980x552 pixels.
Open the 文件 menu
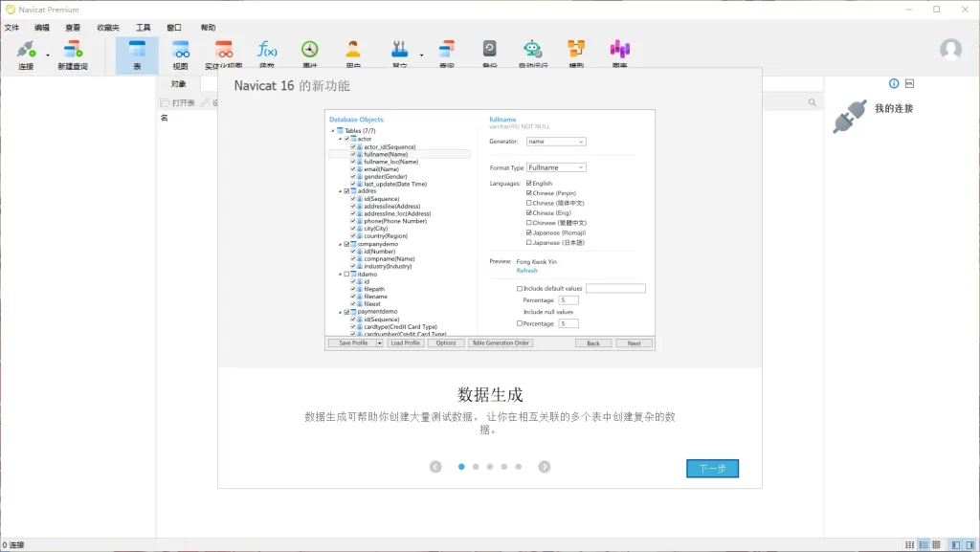(x=11, y=28)
